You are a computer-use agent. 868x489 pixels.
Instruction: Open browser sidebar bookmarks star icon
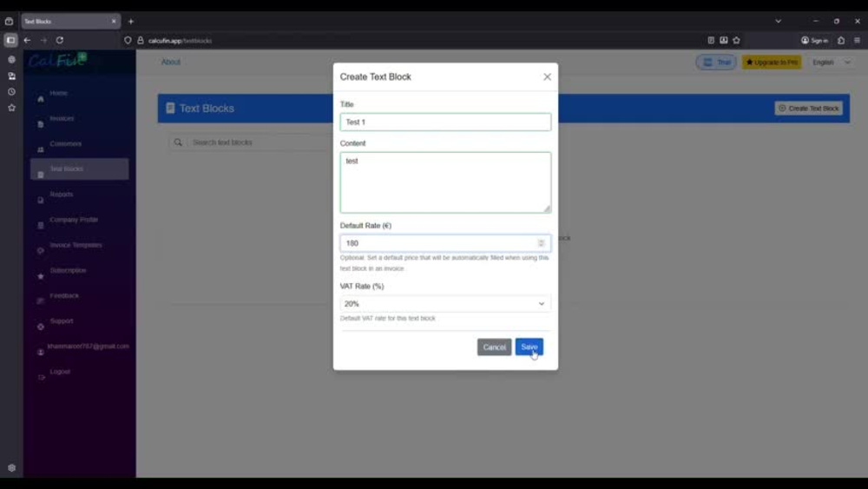(x=11, y=108)
